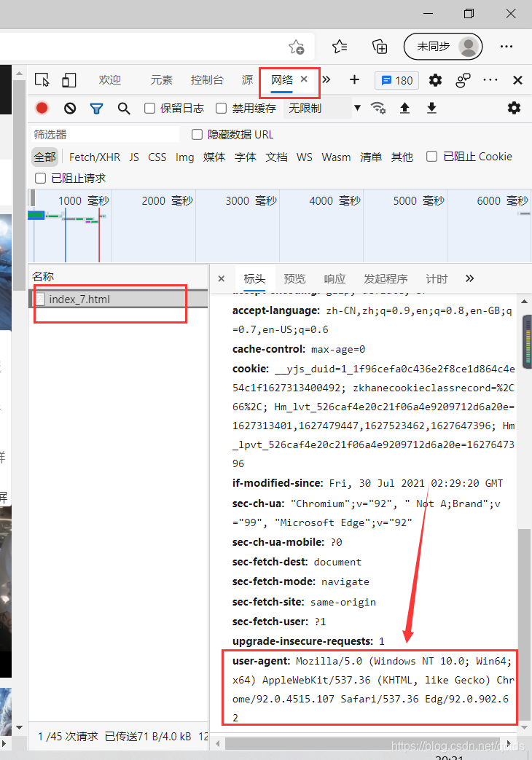Select index_7.html request row
The height and width of the screenshot is (760, 532).
click(118, 299)
